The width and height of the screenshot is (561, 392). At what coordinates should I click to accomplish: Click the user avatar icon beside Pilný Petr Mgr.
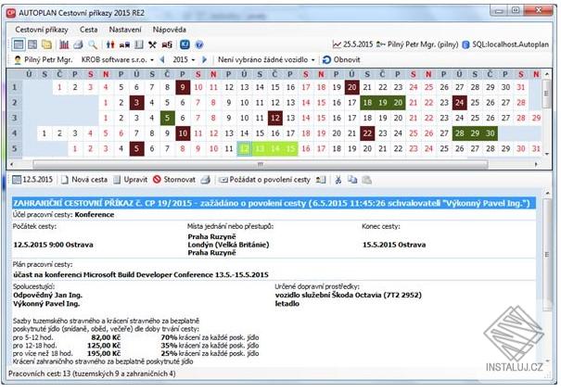18,60
